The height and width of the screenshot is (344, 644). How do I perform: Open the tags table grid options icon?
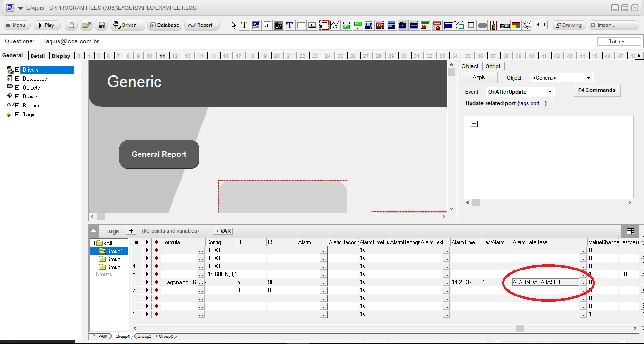pos(630,231)
